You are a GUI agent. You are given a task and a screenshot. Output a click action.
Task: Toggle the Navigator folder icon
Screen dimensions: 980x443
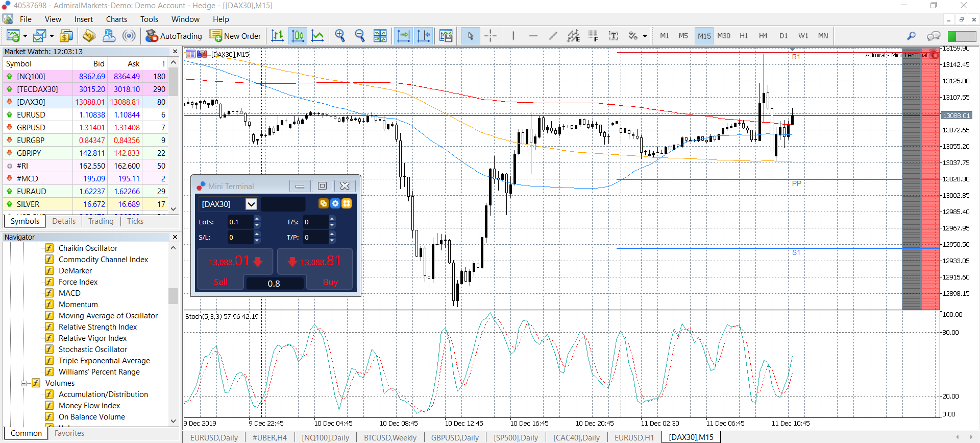click(x=89, y=36)
